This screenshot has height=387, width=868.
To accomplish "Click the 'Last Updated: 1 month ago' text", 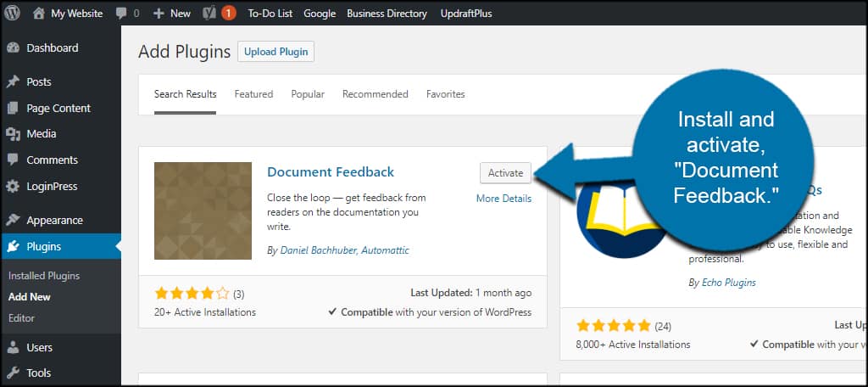I will pos(470,293).
